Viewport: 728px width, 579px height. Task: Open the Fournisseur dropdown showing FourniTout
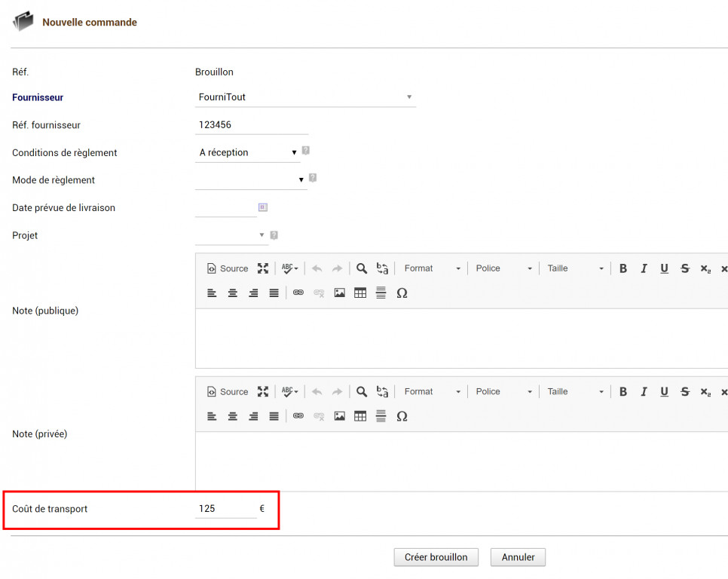tap(304, 97)
